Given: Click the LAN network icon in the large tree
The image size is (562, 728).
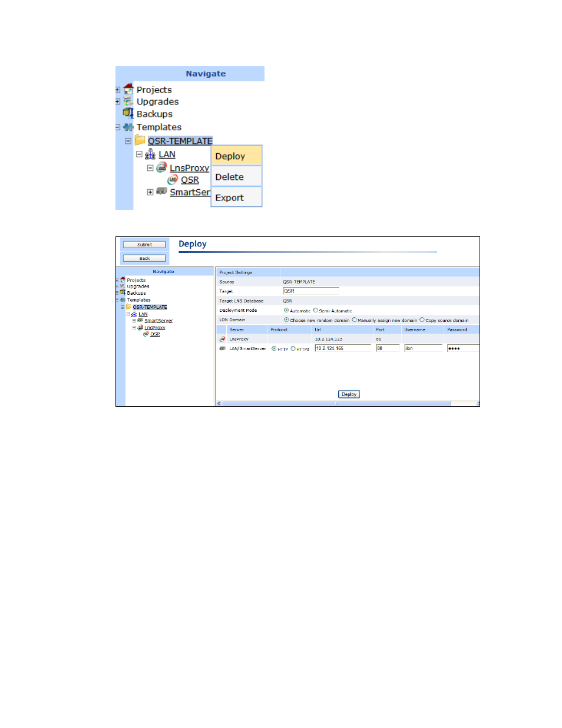Looking at the screenshot, I should pyautogui.click(x=150, y=154).
